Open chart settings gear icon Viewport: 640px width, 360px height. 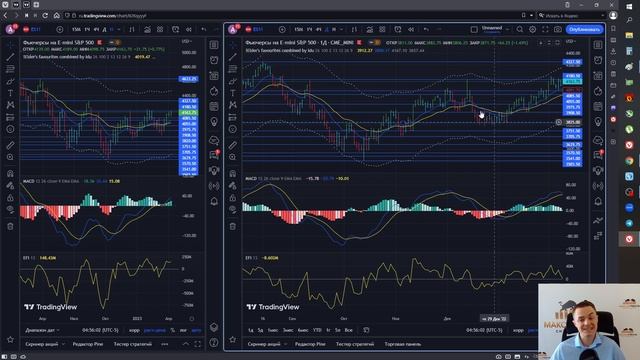(x=533, y=29)
